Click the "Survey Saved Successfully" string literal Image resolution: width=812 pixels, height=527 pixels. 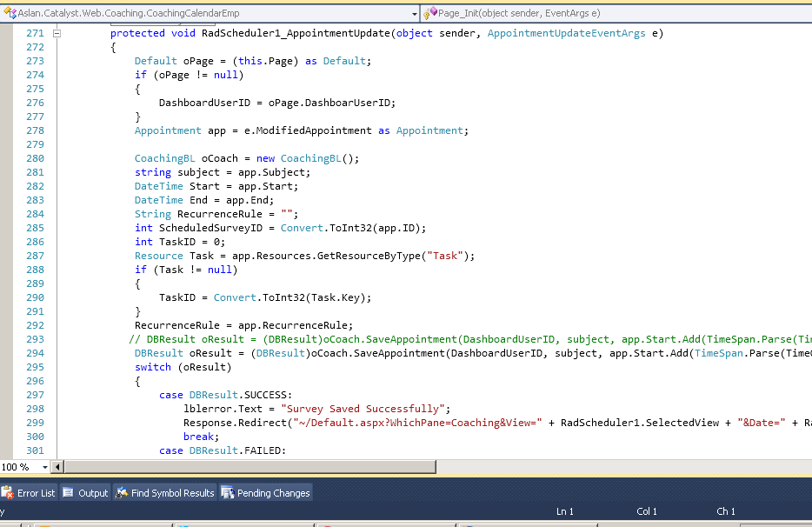tap(363, 409)
